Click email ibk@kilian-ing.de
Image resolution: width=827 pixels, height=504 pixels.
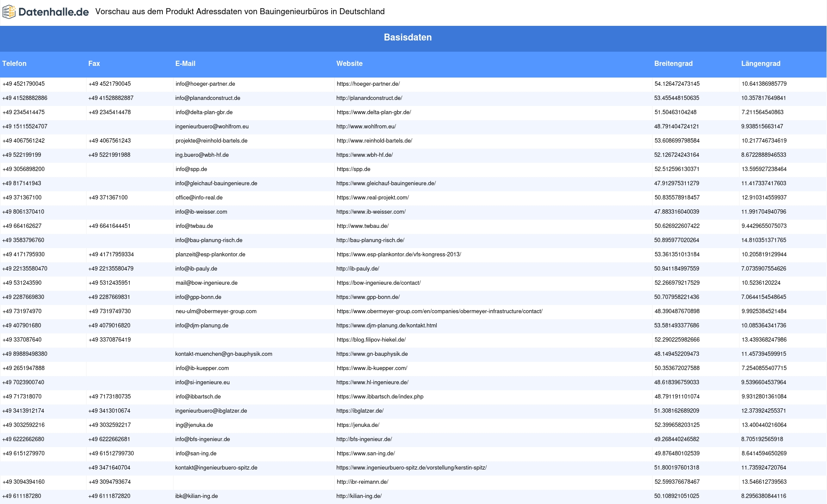[x=196, y=496]
